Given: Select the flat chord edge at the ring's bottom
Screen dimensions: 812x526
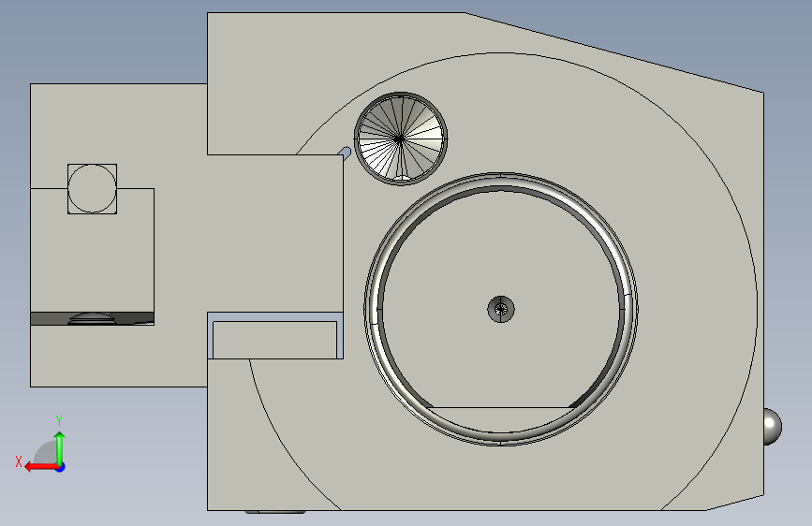Looking at the screenshot, I should tap(501, 407).
